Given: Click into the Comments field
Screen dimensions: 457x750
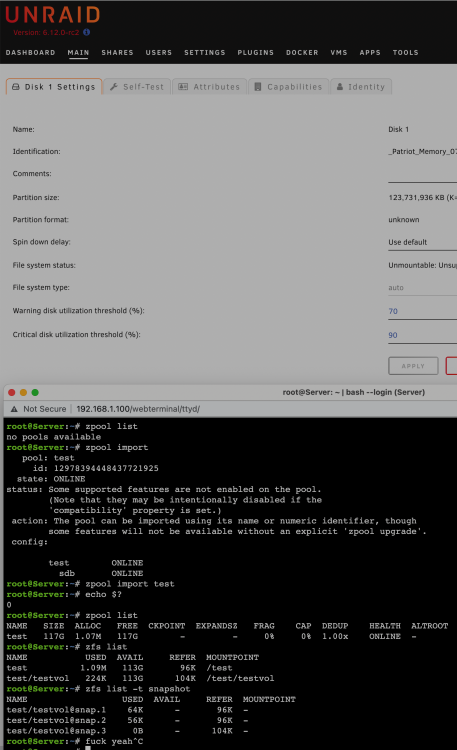Looking at the screenshot, I should click(x=422, y=175).
